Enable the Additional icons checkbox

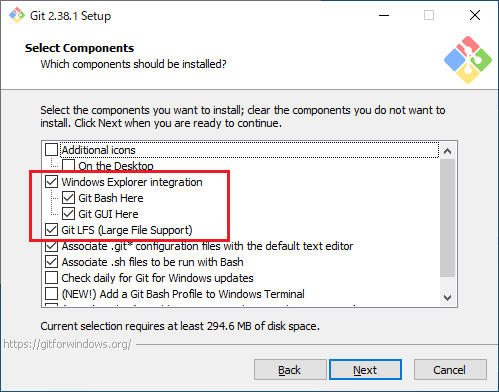51,150
